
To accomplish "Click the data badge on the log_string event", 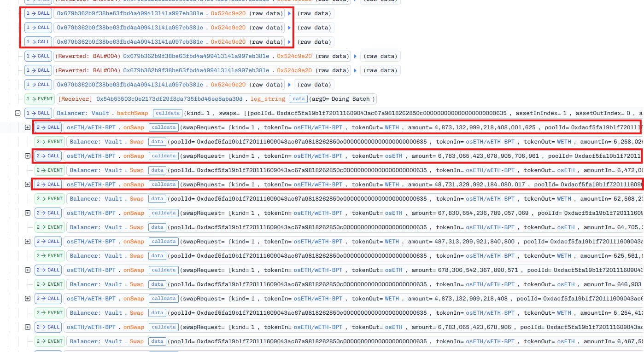I will [x=299, y=99].
